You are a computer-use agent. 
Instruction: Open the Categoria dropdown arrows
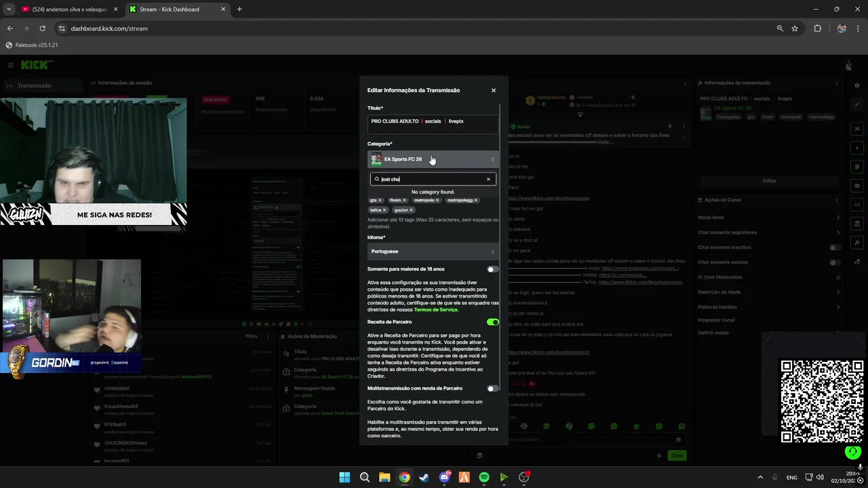click(x=493, y=159)
